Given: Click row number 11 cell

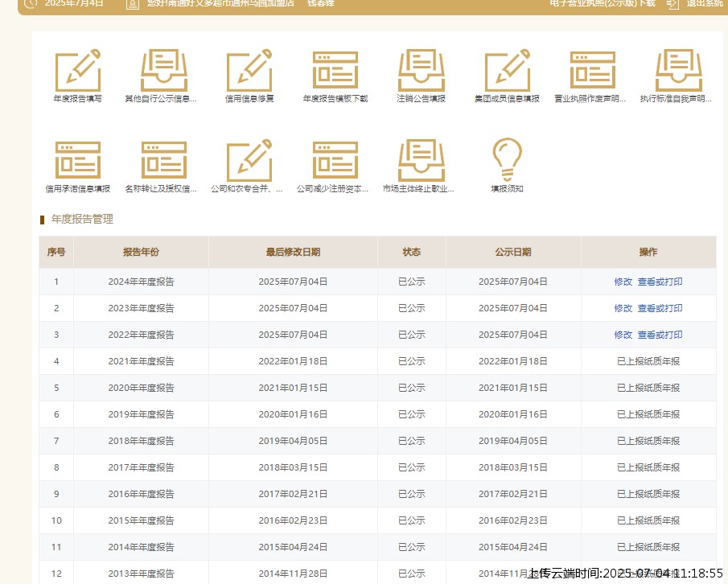Looking at the screenshot, I should (x=56, y=547).
